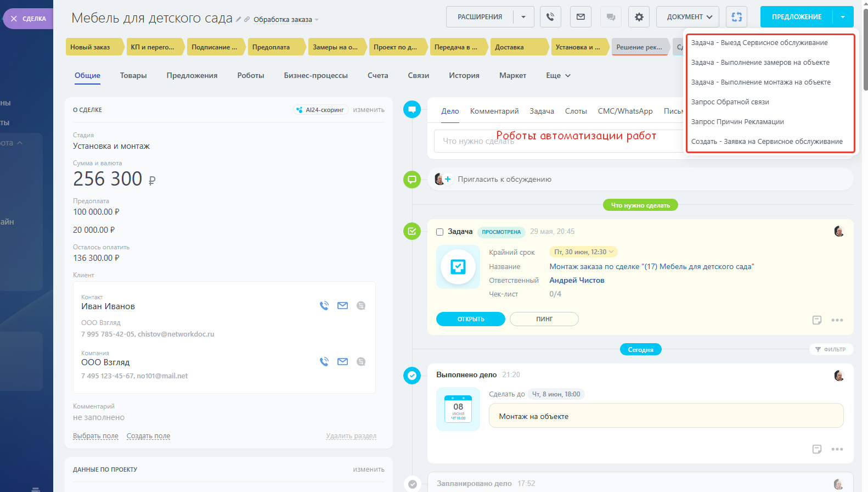Send email to company ООО Взгляд icon
Screen dimensions: 868x492
pyautogui.click(x=342, y=362)
